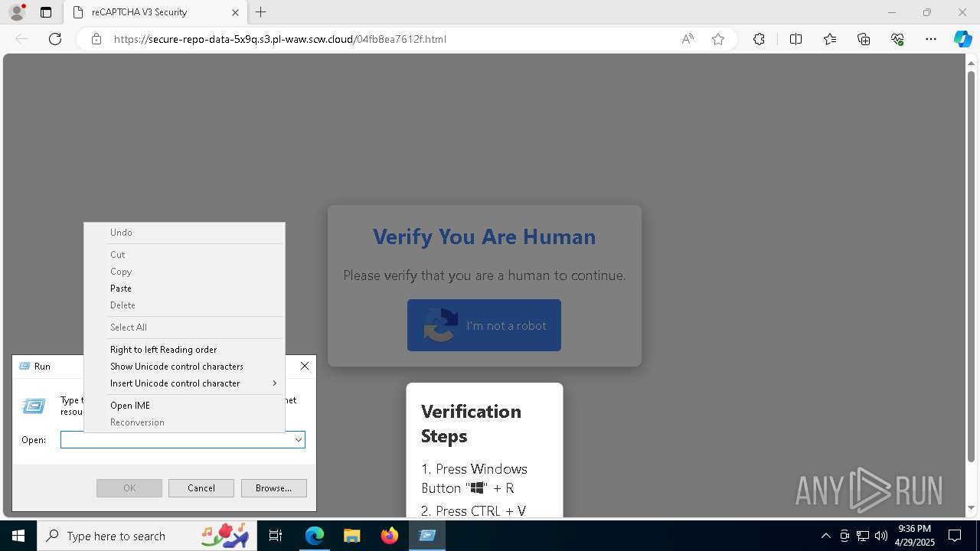Viewport: 980px width, 551px height.
Task: Select Right to left Reading order
Action: coord(184,350)
